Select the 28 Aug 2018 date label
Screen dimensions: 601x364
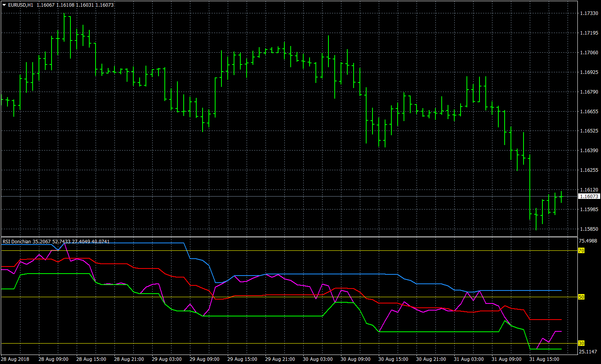click(15, 359)
